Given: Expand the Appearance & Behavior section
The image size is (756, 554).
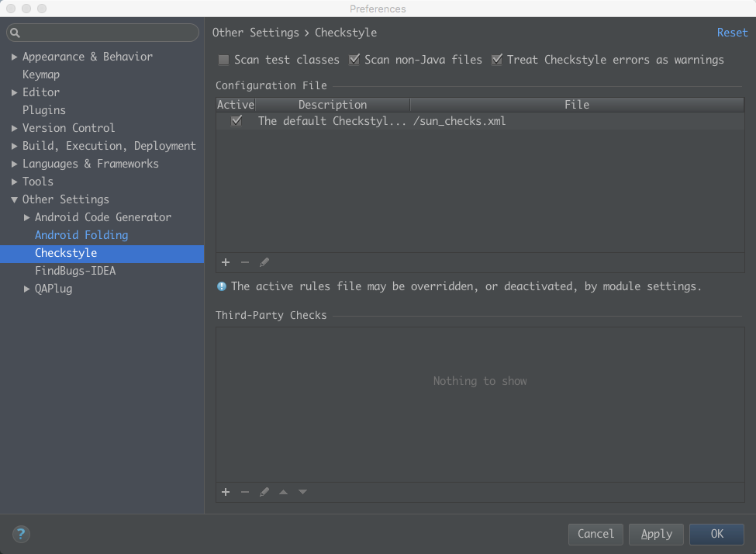Looking at the screenshot, I should coord(15,57).
